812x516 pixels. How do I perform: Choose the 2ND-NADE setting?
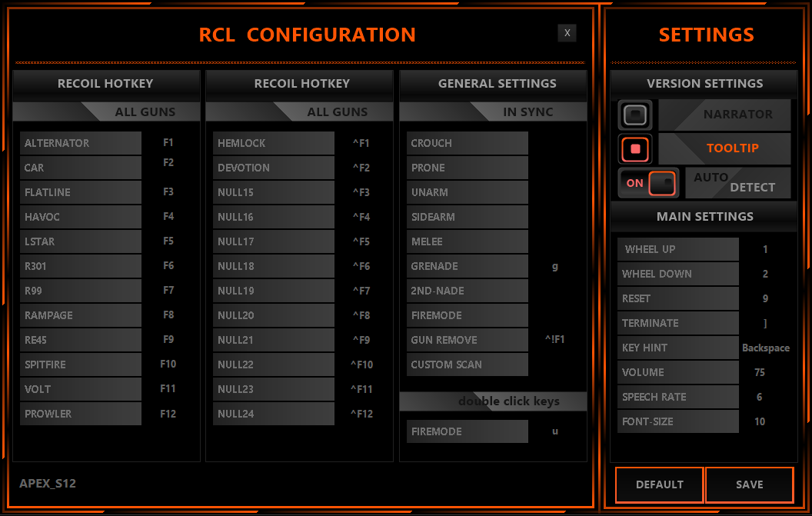pos(467,291)
